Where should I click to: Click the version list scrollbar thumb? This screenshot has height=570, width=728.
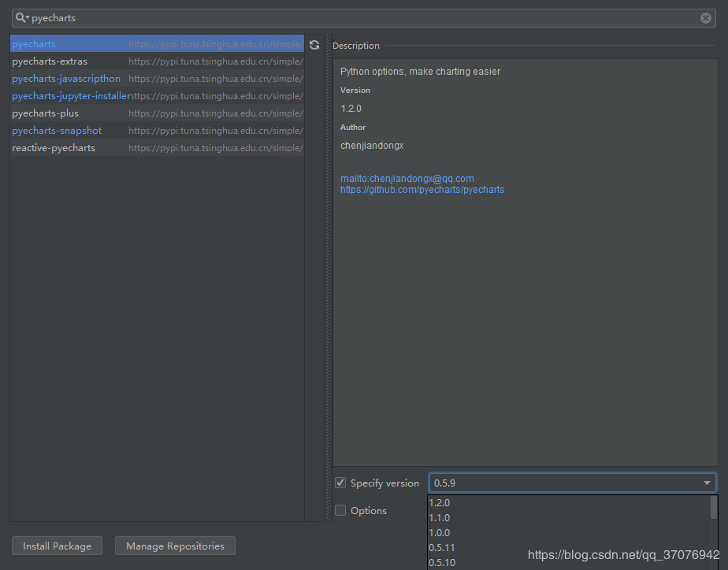coord(714,507)
